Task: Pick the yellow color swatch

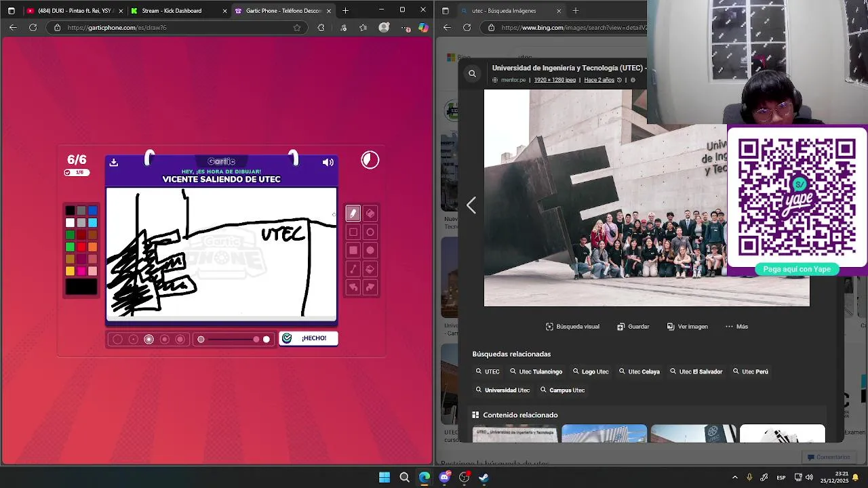Action: pyautogui.click(x=70, y=271)
